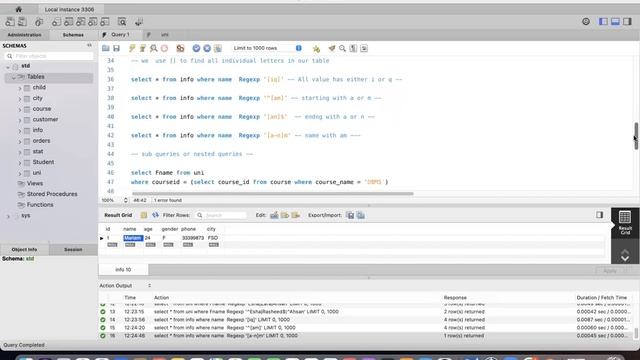Expand the course table

coord(20,109)
